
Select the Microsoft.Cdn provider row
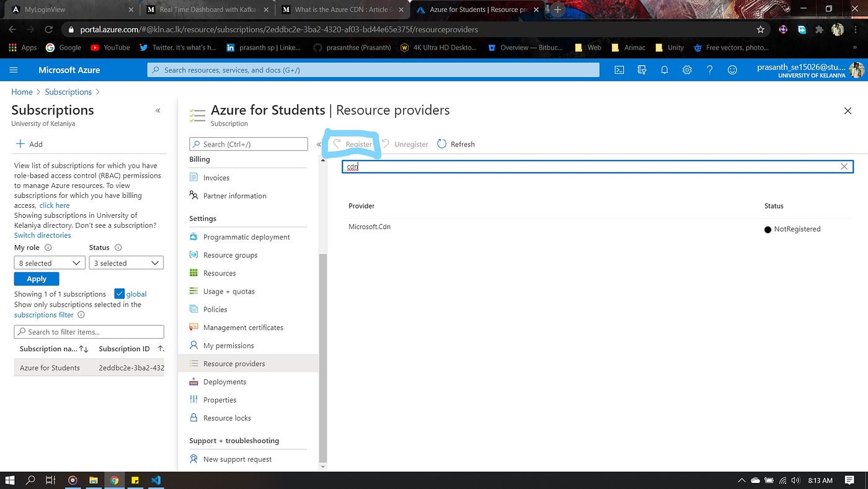pos(598,228)
